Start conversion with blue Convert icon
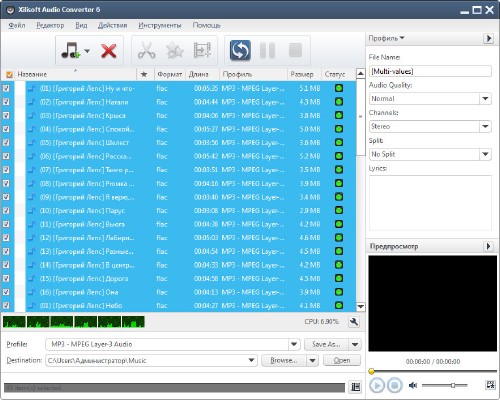Image resolution: width=500 pixels, height=400 pixels. (240, 51)
